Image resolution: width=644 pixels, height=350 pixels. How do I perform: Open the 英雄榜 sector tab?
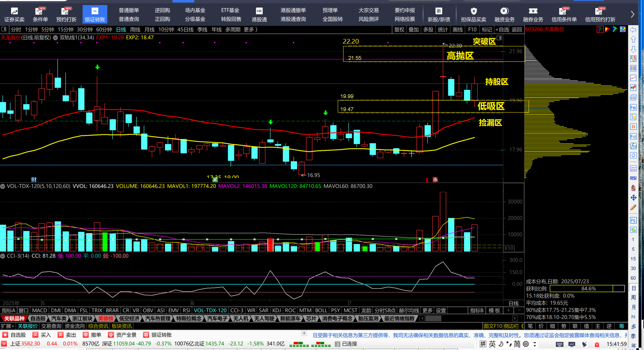(106, 318)
